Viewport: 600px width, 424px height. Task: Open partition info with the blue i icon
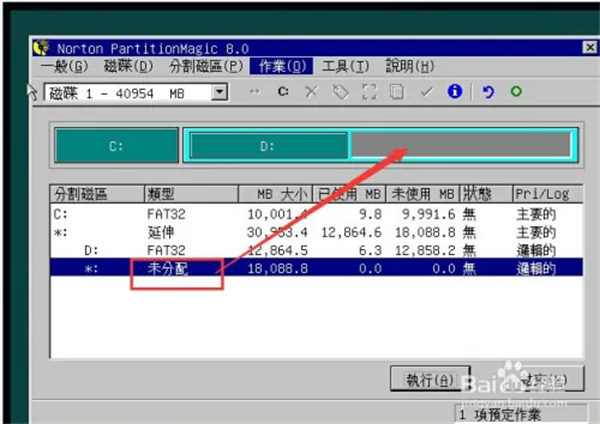pos(455,91)
